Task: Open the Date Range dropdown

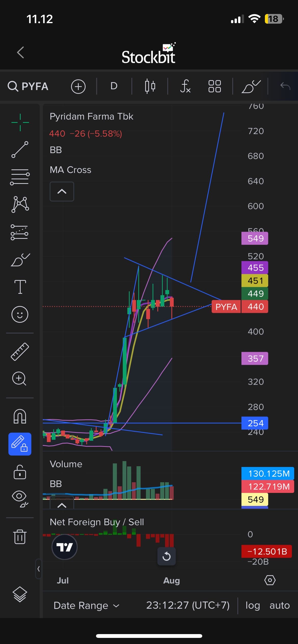Action: pos(86,605)
